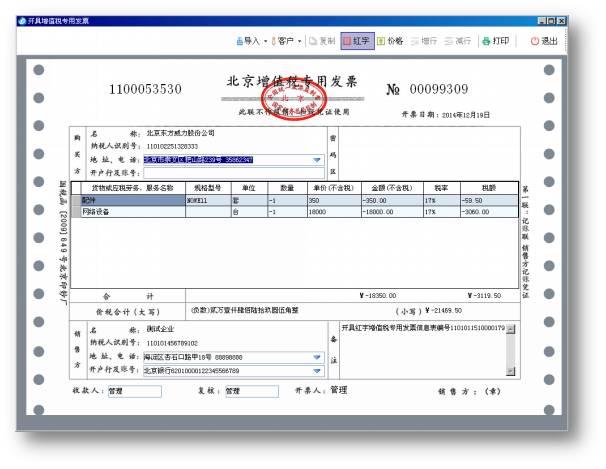606x469 pixels.
Task: Click the 减行 remove row button
Action: pyautogui.click(x=458, y=41)
